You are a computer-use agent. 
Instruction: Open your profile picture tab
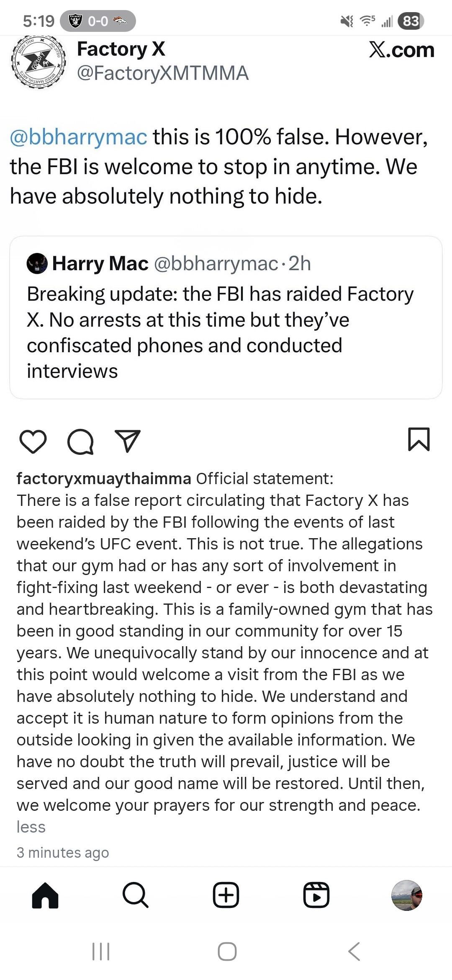(x=406, y=895)
